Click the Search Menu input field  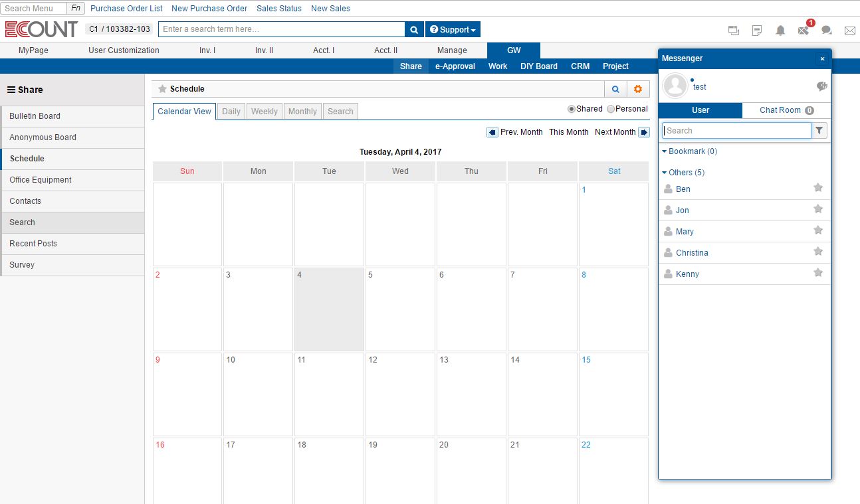pyautogui.click(x=33, y=9)
